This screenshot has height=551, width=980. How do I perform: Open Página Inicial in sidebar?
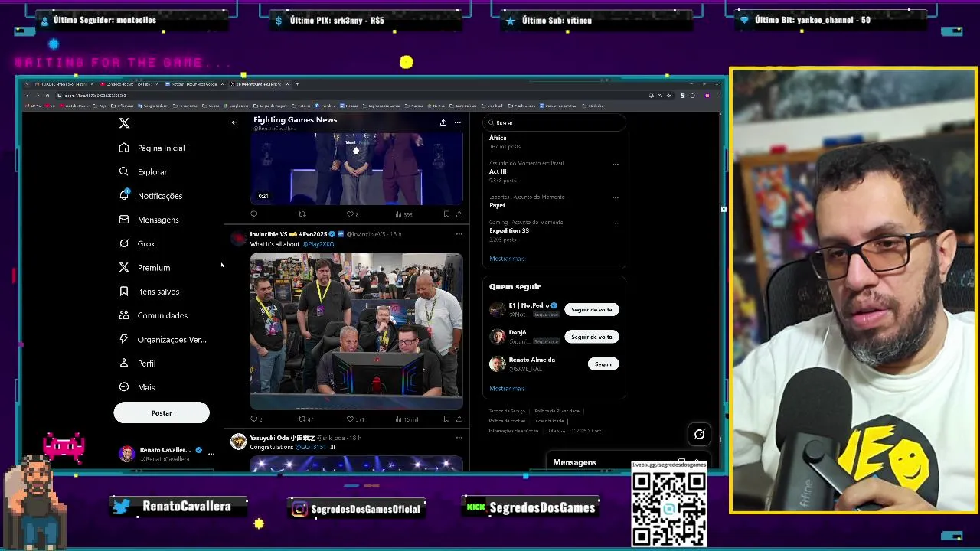[152, 148]
